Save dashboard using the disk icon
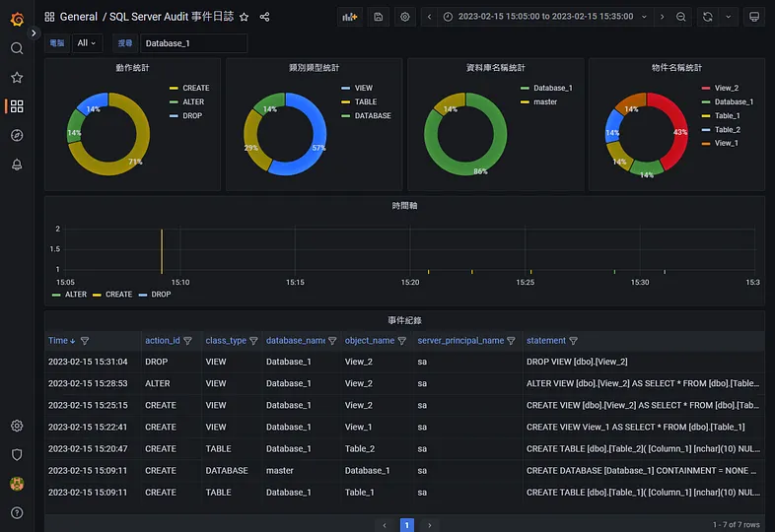775x532 pixels. click(378, 17)
